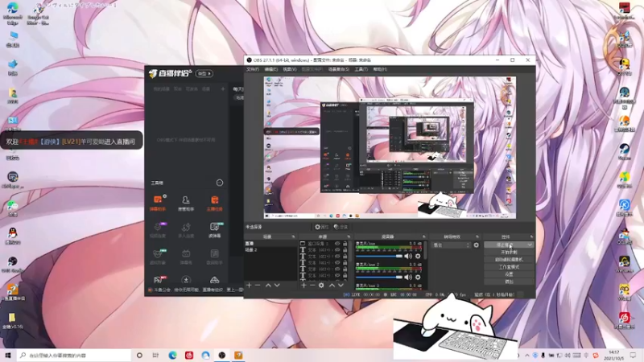The height and width of the screenshot is (362, 644).
Task: Click the 麦克风/Aux volume slider
Action: pyautogui.click(x=379, y=256)
